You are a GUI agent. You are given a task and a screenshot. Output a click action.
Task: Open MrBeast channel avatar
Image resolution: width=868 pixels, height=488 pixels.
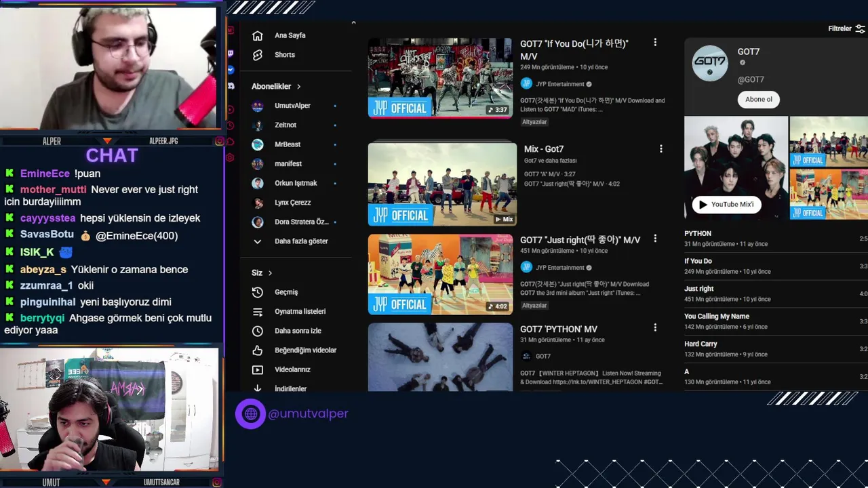click(x=258, y=144)
